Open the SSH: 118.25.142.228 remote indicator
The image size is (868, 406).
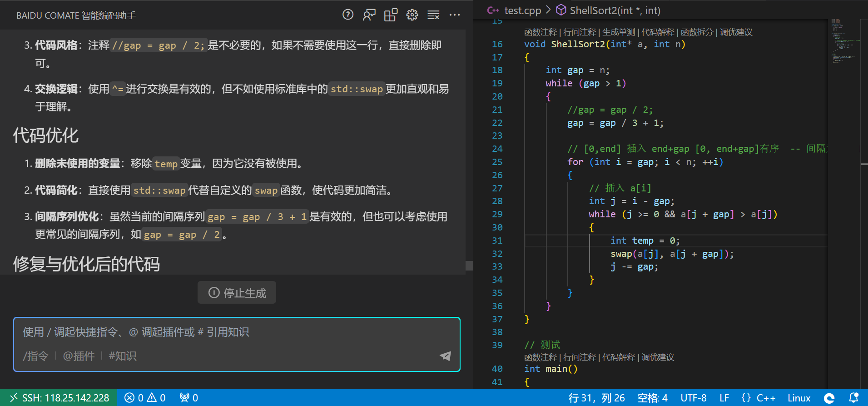coord(59,398)
